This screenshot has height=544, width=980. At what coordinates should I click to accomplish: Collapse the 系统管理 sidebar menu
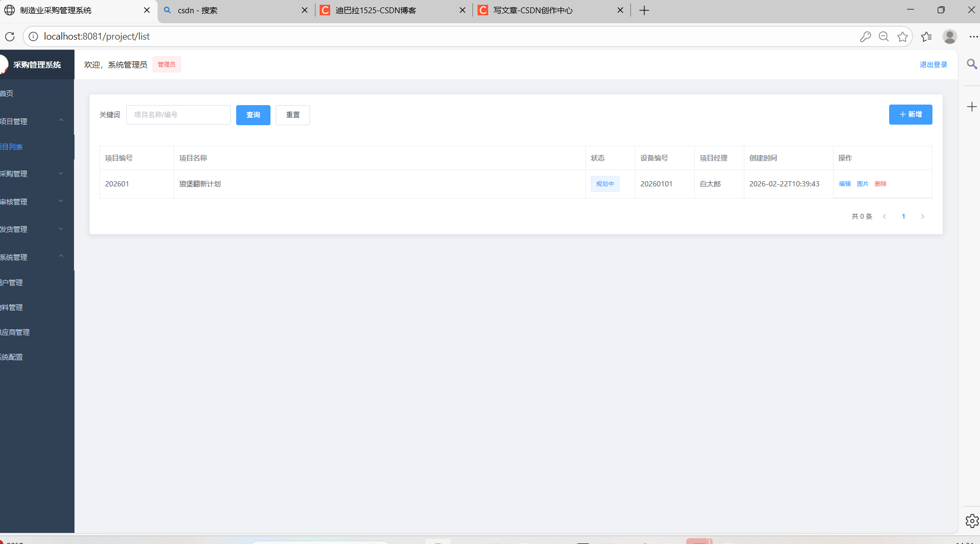click(x=37, y=257)
